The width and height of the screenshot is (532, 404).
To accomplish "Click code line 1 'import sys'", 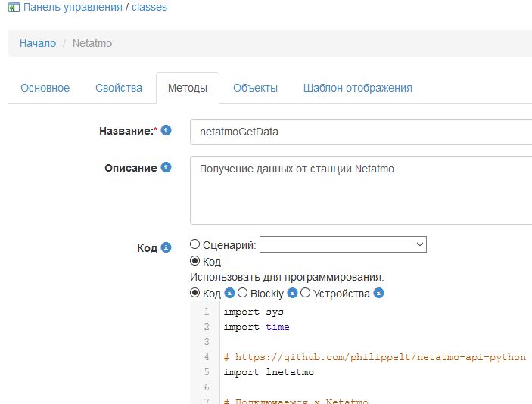I will pyautogui.click(x=254, y=312).
